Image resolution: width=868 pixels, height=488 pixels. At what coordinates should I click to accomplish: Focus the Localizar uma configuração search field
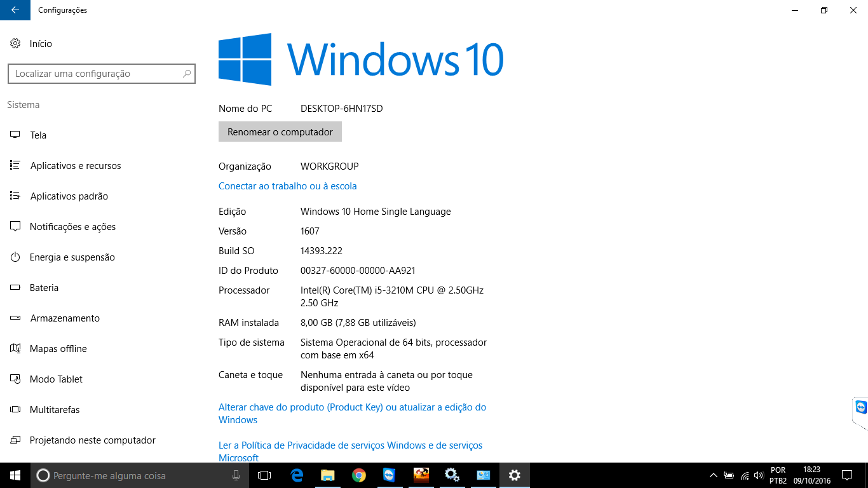pos(95,74)
